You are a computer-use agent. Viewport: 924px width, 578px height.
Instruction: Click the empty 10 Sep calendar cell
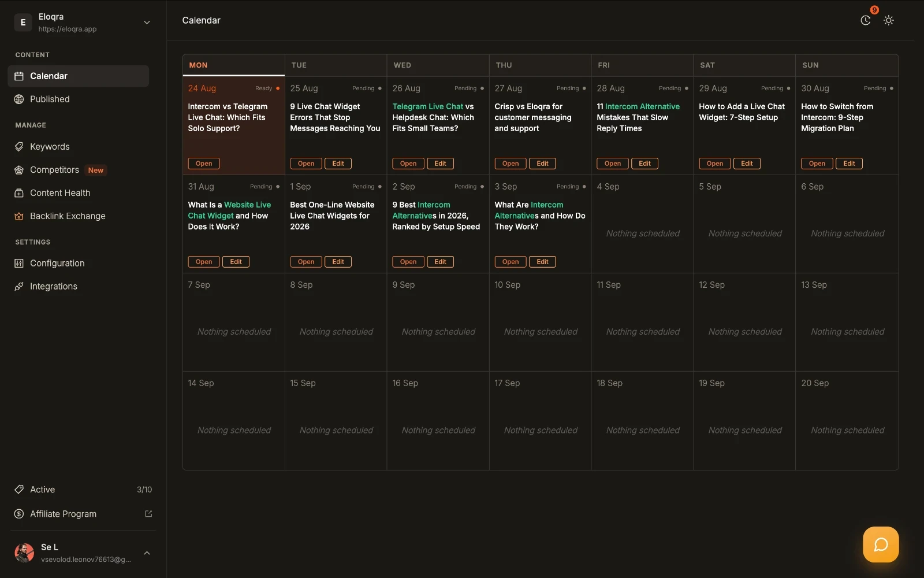click(541, 322)
